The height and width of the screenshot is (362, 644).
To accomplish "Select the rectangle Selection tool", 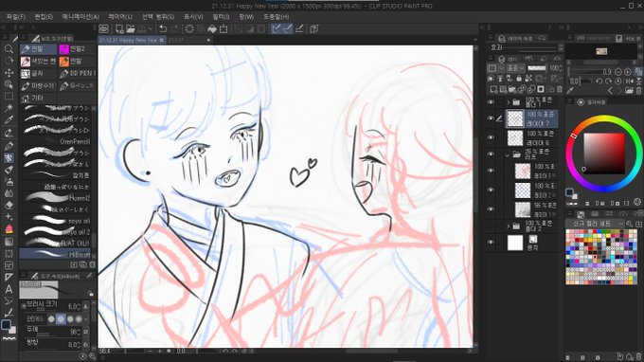I will coord(9,97).
